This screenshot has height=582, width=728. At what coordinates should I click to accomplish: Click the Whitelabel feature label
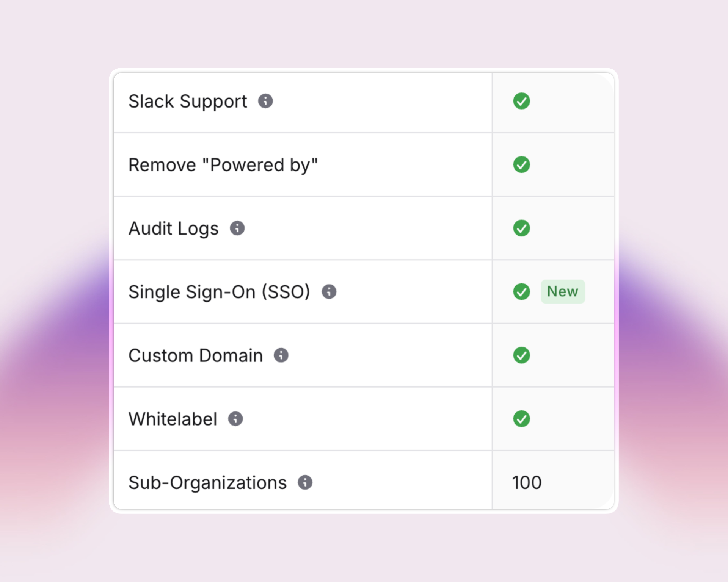pyautogui.click(x=173, y=419)
